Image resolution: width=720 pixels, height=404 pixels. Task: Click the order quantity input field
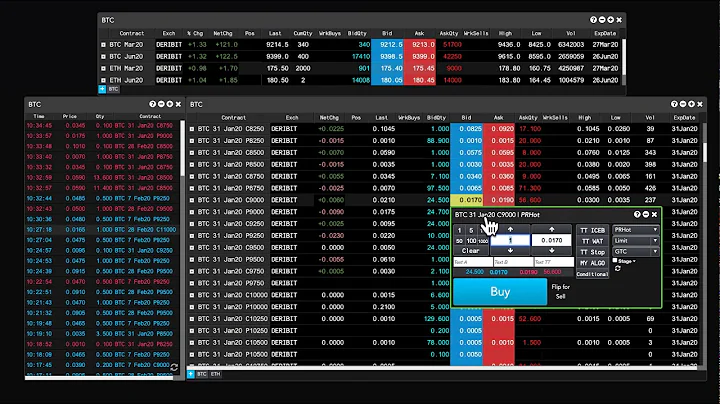tap(510, 240)
